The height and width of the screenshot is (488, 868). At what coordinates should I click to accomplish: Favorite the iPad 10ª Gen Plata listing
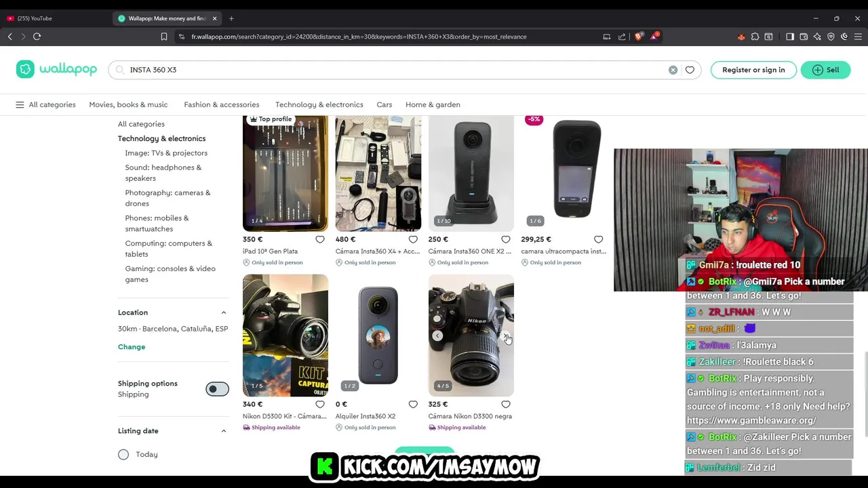click(x=320, y=239)
